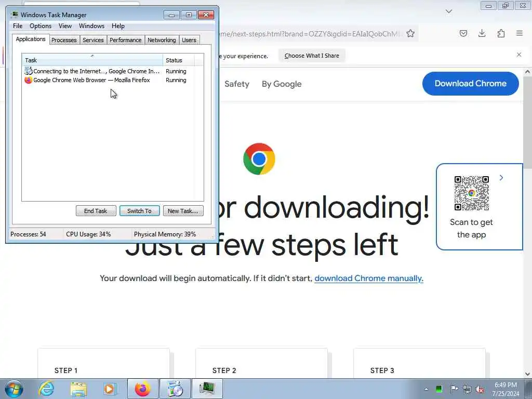Open Firefox extensions puzzle icon
532x399 pixels.
click(501, 33)
